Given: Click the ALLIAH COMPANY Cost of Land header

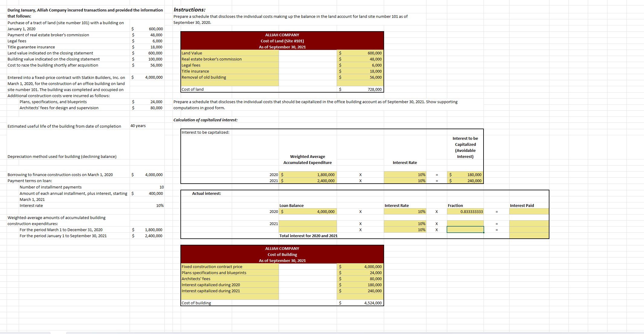Looking at the screenshot, I should click(x=282, y=41).
